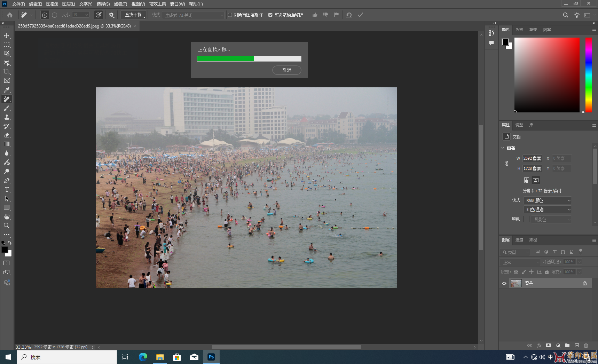Select the Move tool
This screenshot has height=364, width=598.
[7, 36]
